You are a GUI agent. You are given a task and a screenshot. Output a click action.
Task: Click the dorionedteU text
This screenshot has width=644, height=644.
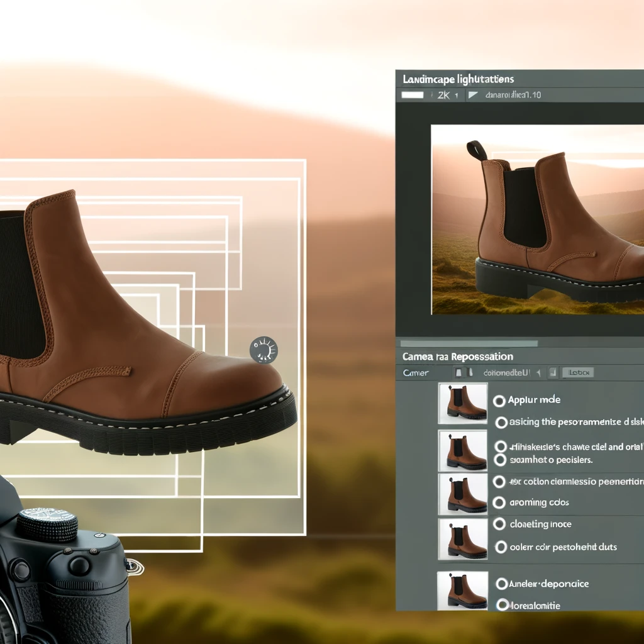click(507, 373)
